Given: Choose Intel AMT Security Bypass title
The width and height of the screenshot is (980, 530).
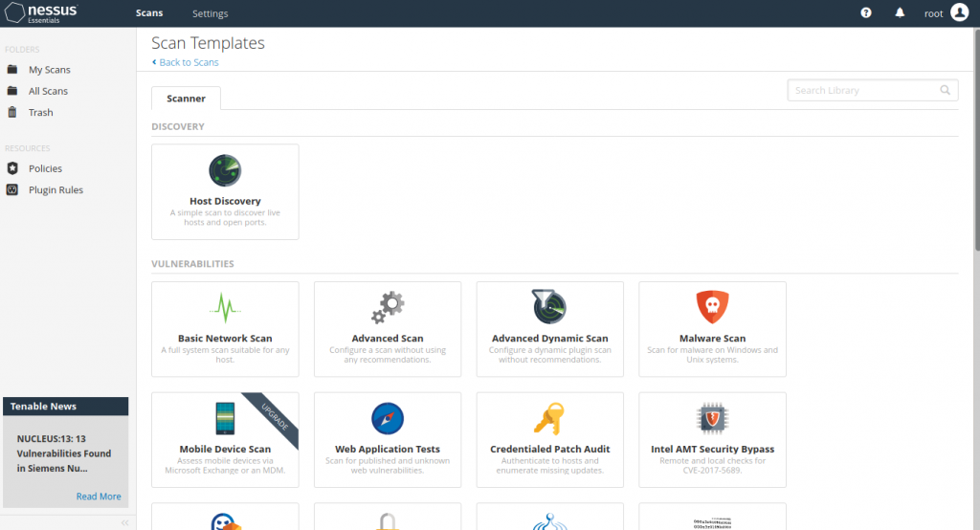Looking at the screenshot, I should (712, 449).
